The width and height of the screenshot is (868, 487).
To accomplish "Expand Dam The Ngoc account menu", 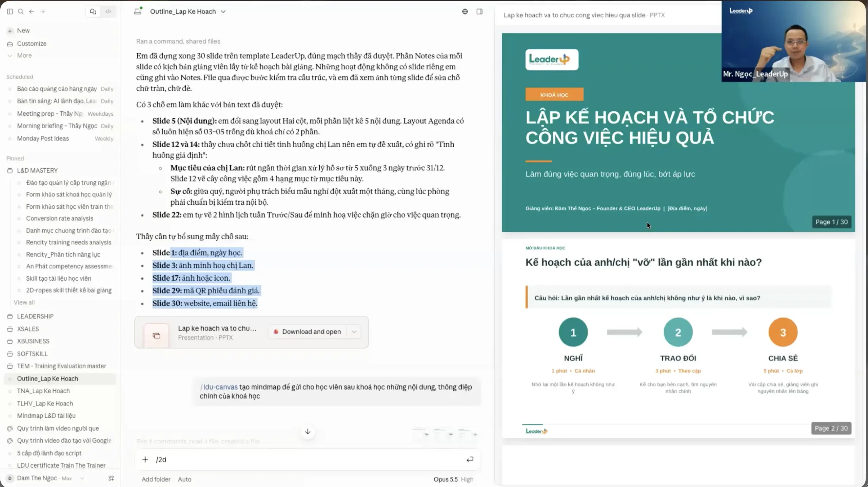I will [46, 478].
